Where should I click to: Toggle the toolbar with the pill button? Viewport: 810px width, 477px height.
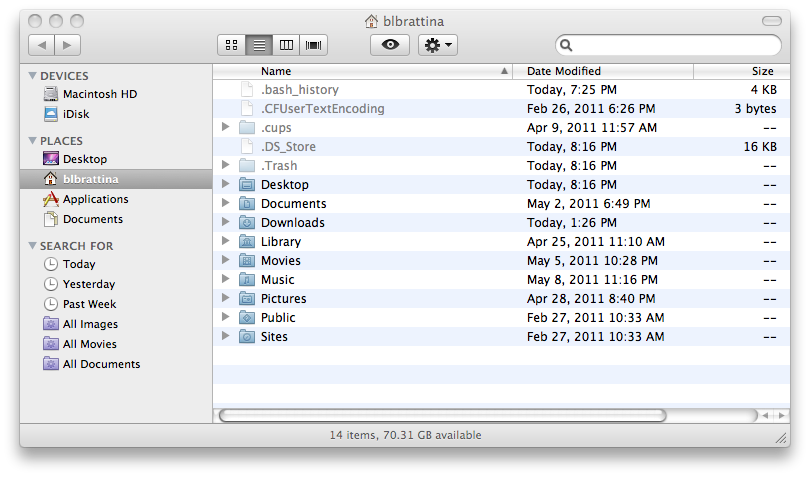pyautogui.click(x=772, y=21)
